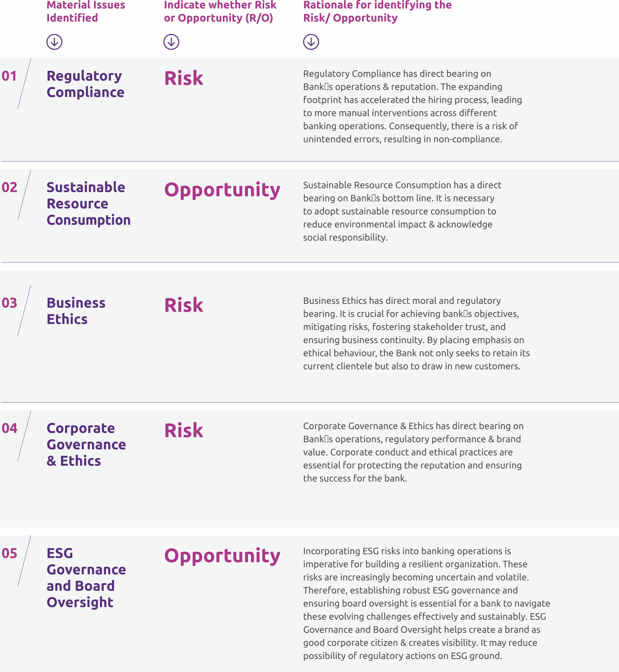619x672 pixels.
Task: Click the Regulatory Compliance issue title
Action: click(x=85, y=84)
